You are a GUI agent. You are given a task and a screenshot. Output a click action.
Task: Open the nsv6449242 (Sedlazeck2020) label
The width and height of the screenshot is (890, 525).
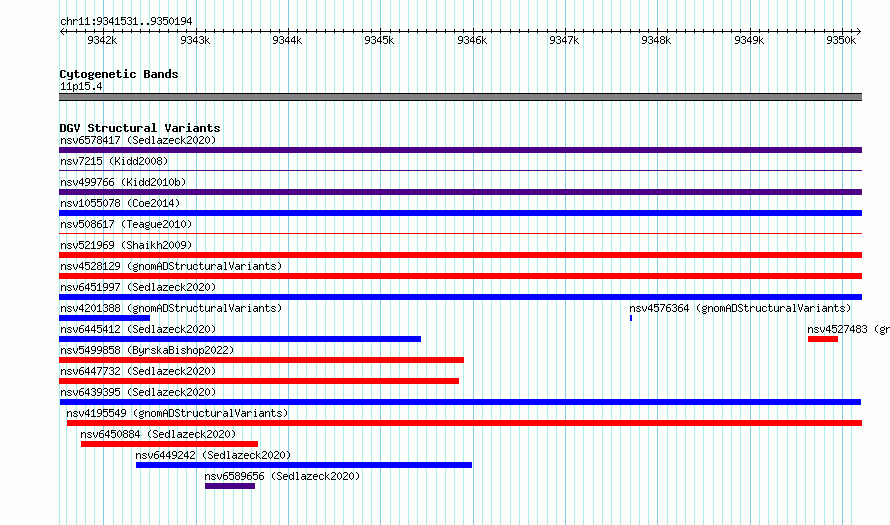213,455
